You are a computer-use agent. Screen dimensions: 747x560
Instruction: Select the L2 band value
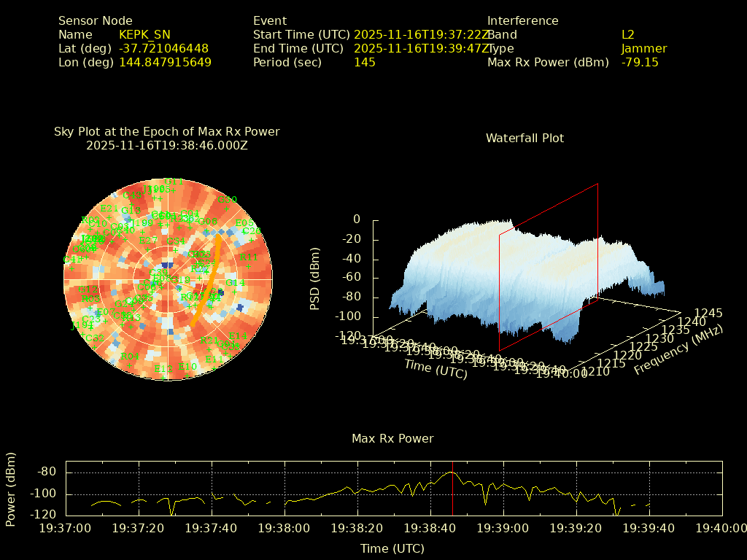tap(628, 34)
